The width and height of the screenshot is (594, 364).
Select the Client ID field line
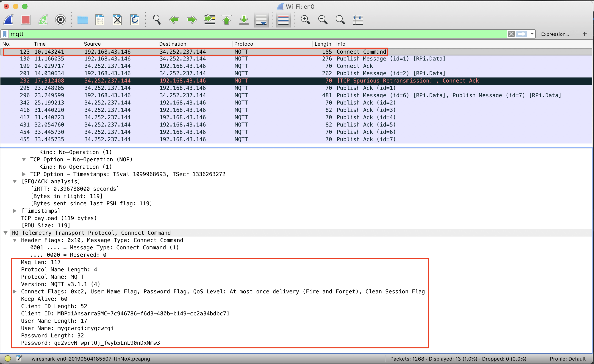(x=125, y=314)
